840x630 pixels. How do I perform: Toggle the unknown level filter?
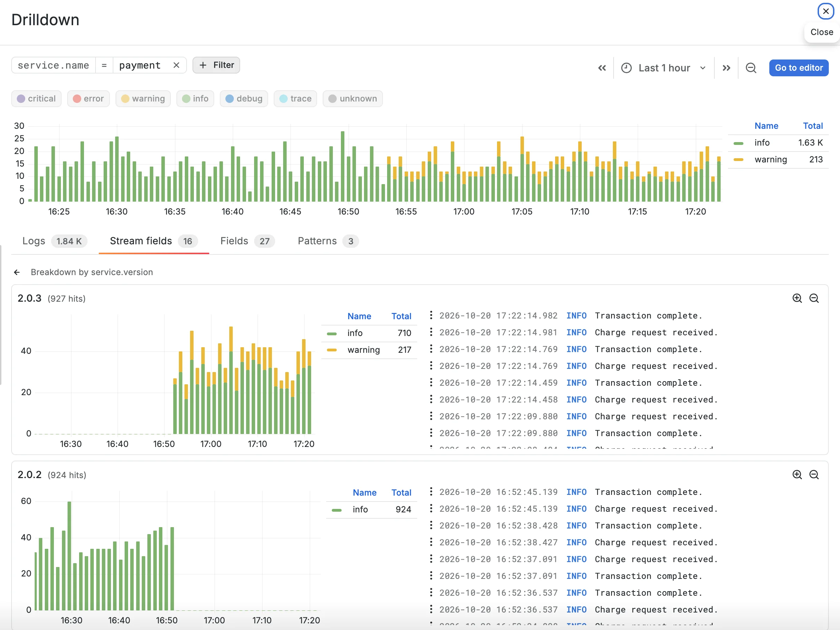click(x=353, y=99)
